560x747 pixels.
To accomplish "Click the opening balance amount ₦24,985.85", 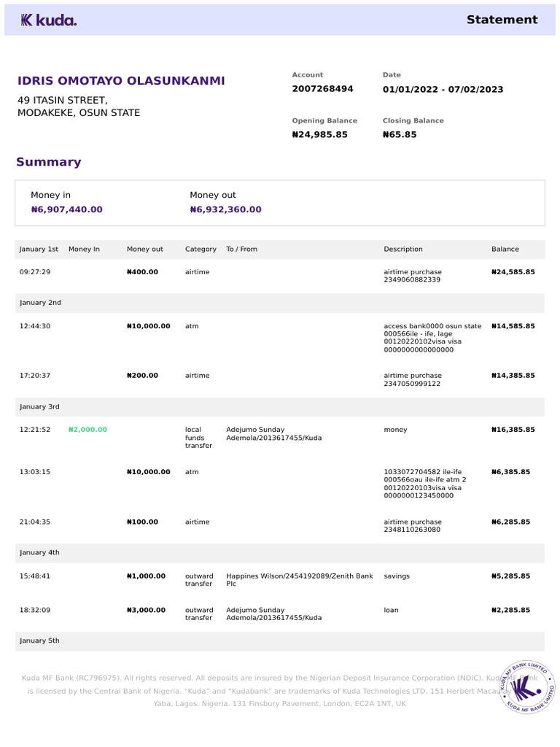I will point(319,135).
